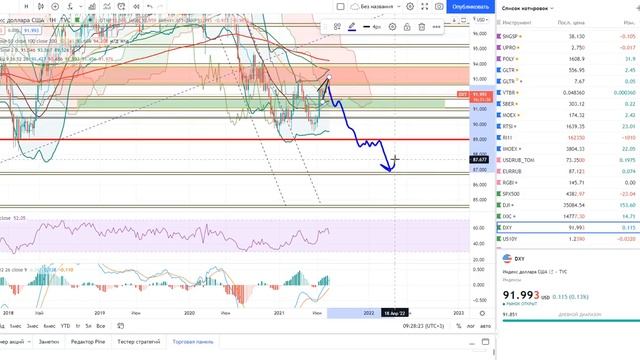
Task: Delete the selected drawing with trash icon
Action: (422, 27)
